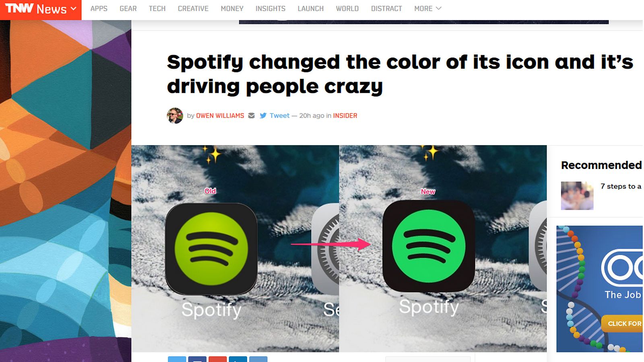
Task: Go to the GEAR section
Action: click(128, 8)
